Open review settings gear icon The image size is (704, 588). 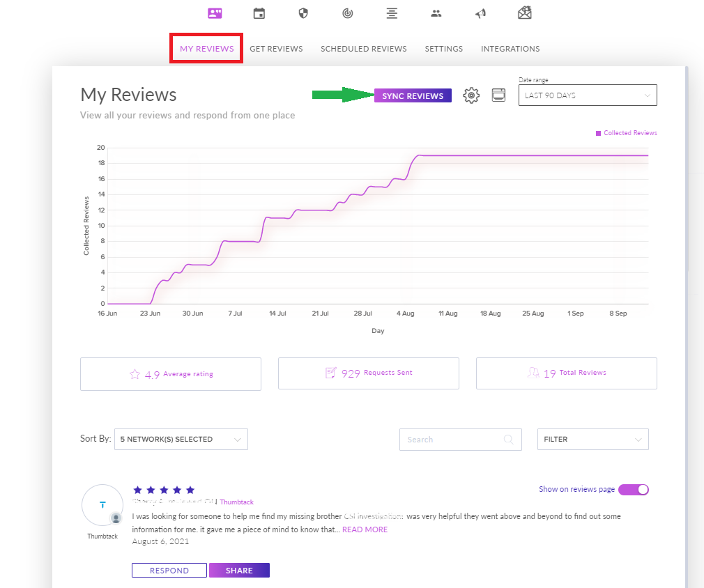[471, 96]
